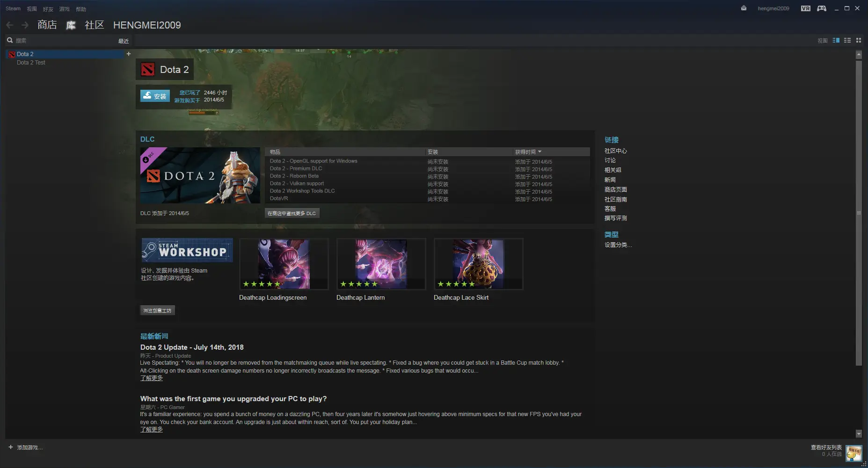Open the 最近 filter dropdown
Image resolution: width=868 pixels, height=468 pixels.
point(124,41)
